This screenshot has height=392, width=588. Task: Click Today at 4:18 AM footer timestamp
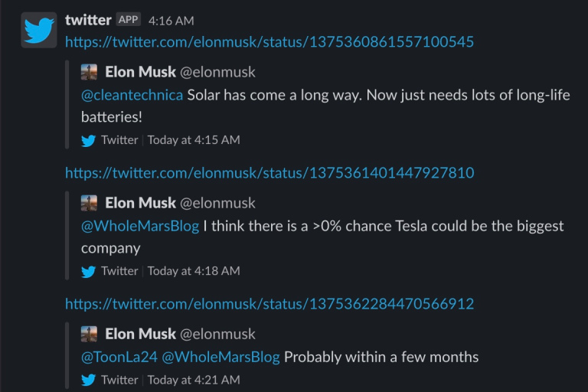coord(194,271)
